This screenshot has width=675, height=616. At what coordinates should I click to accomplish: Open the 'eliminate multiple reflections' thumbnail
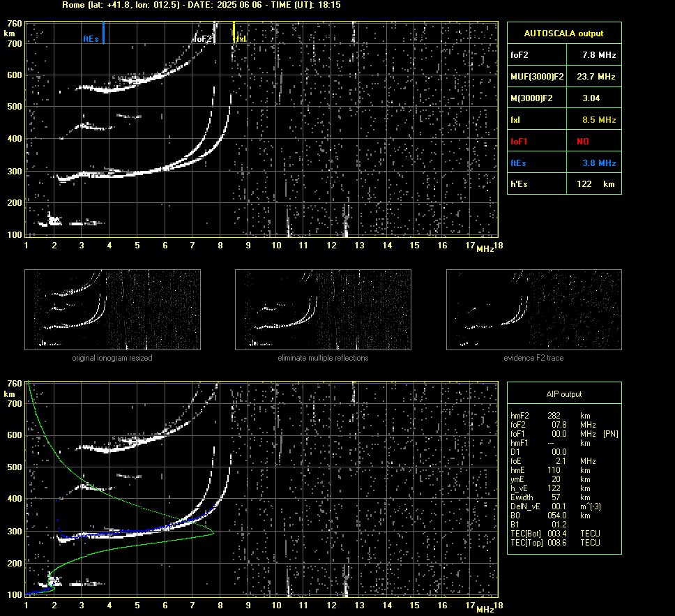point(323,310)
